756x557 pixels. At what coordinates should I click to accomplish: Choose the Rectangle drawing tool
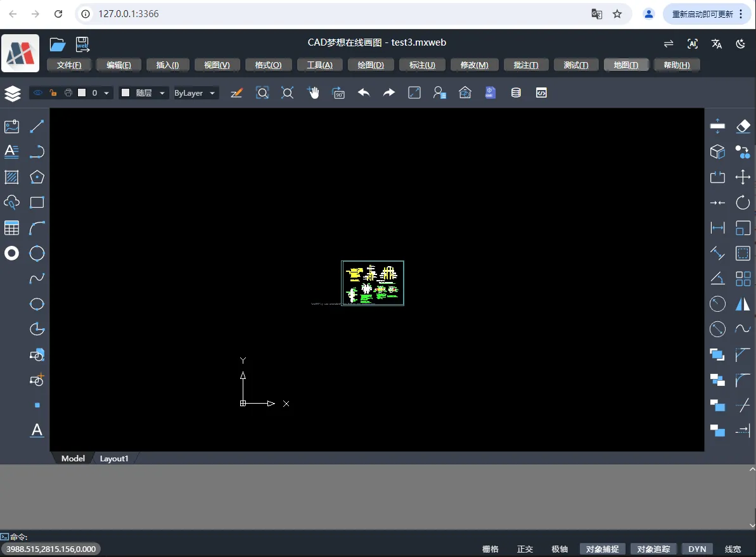[37, 203]
